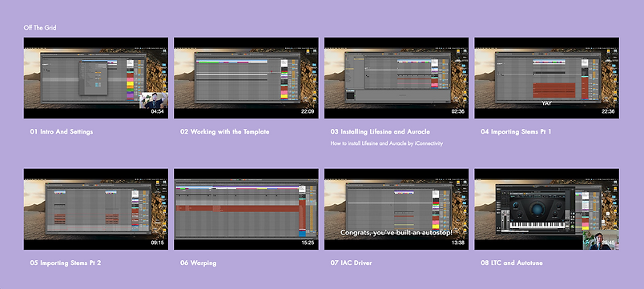The image size is (644, 289).
Task: Click the 22:36 duration label
Action: click(608, 111)
